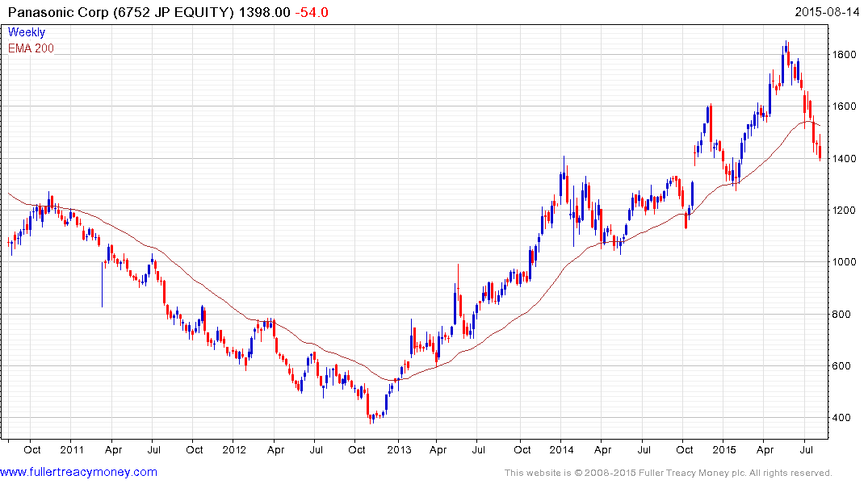Click the 1600 price axis label
868x484 pixels.
pyautogui.click(x=846, y=106)
